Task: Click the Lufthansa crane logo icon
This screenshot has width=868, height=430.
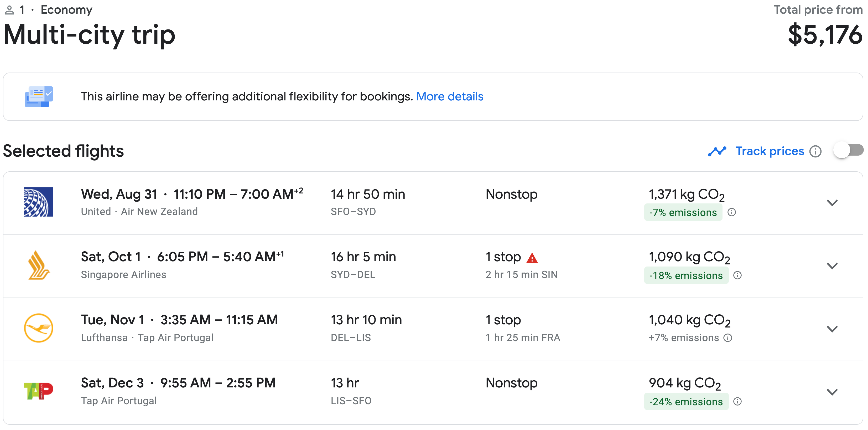Action: (38, 328)
